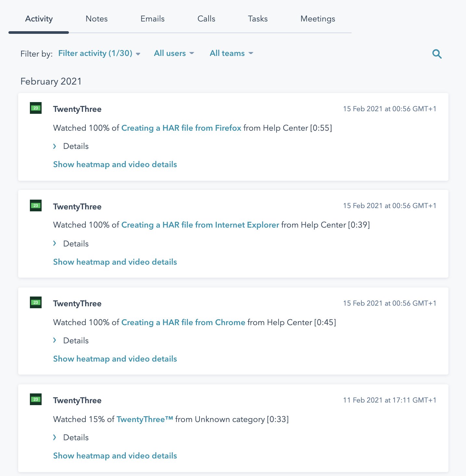Image resolution: width=466 pixels, height=476 pixels.
Task: Show heatmap and video details for Firefox video
Action: click(x=115, y=165)
